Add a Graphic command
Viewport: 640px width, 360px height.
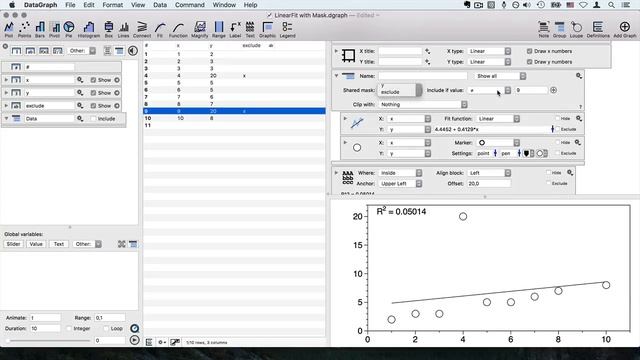click(x=267, y=29)
